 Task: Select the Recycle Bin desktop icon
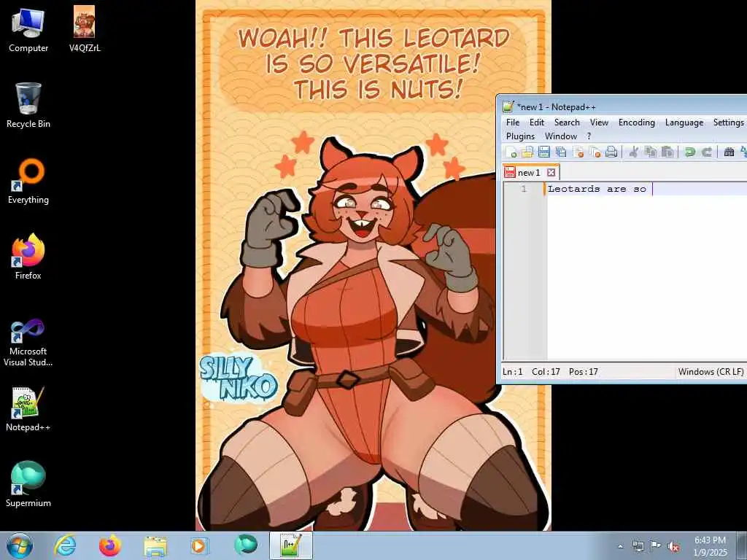pos(28,106)
